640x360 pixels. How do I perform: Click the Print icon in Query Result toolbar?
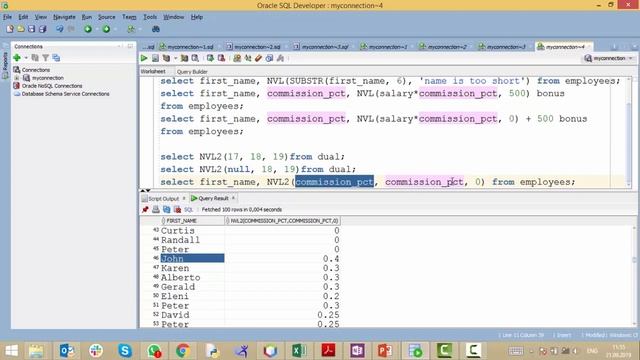pyautogui.click(x=156, y=209)
